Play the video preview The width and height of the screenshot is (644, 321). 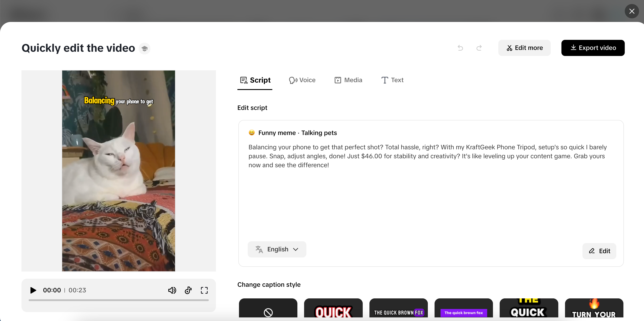(33, 290)
